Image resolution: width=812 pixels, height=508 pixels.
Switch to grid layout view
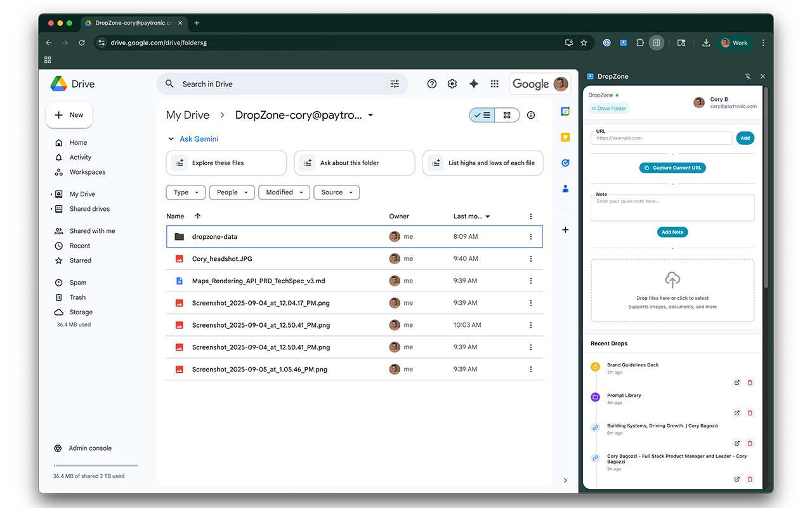pos(507,115)
